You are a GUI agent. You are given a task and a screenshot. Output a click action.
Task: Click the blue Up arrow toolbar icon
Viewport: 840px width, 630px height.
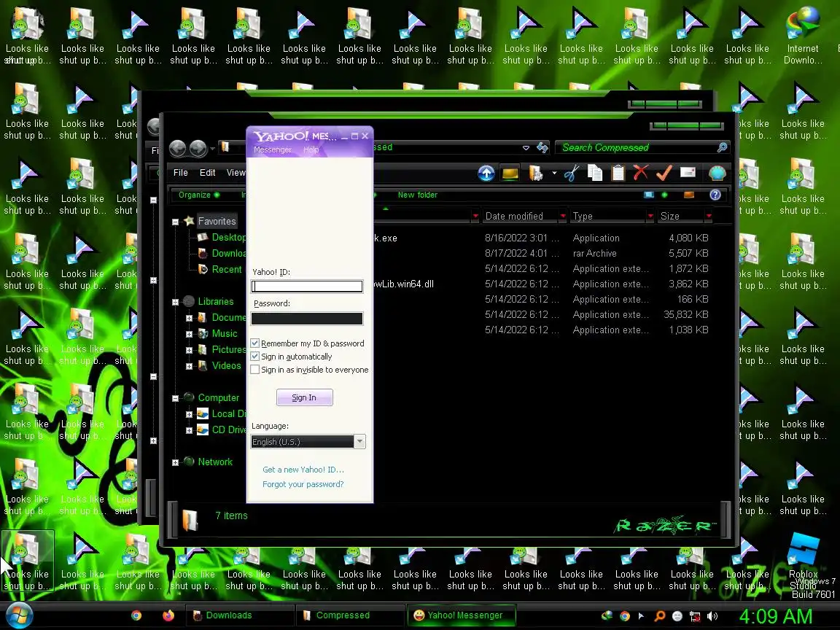coord(486,173)
